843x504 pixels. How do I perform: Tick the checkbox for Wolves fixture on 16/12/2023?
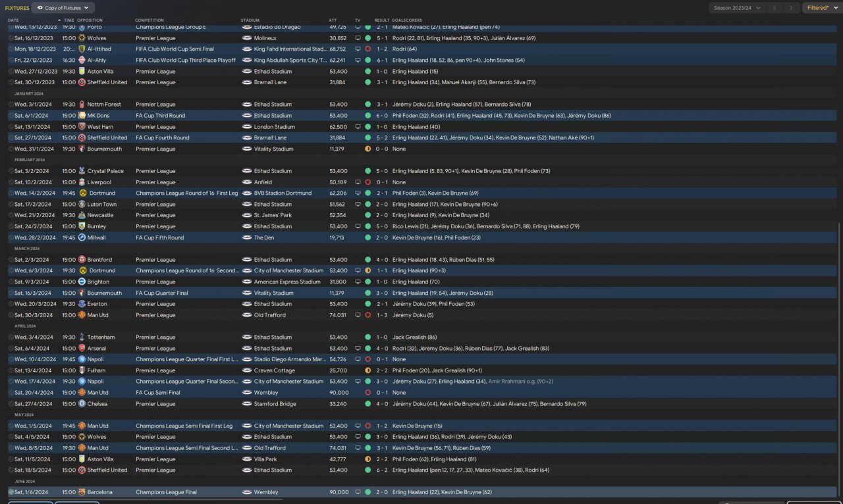11,38
